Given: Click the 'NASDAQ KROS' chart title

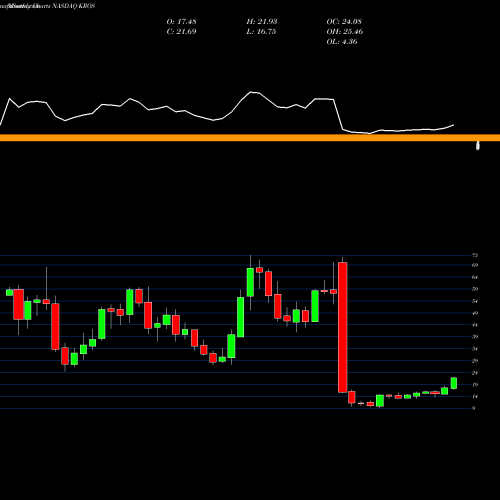Looking at the screenshot, I should coord(72,6).
